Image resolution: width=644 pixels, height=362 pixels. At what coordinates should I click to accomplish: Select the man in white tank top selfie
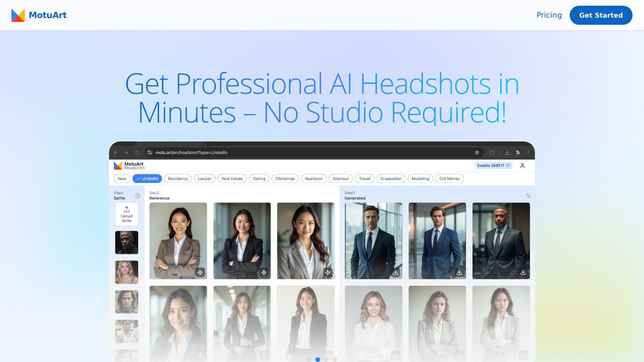(127, 331)
